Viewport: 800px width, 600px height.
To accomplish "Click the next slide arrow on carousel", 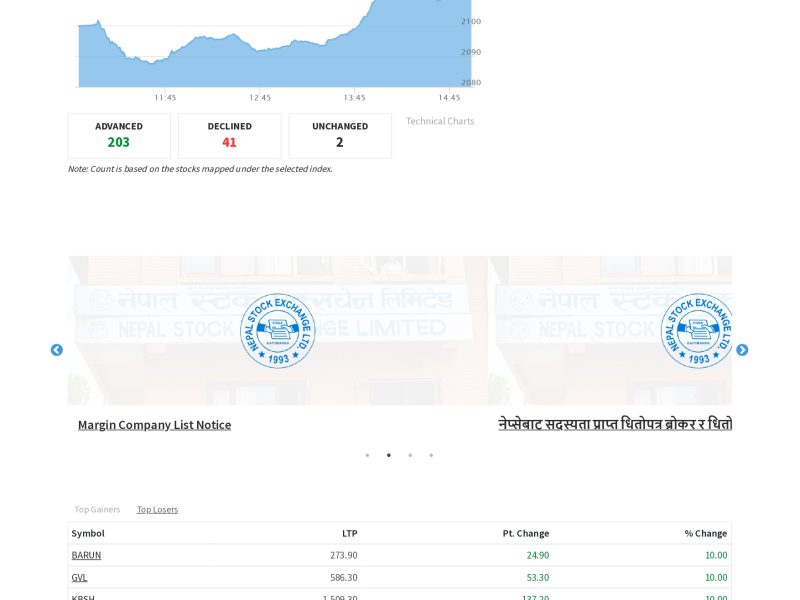I will click(742, 350).
